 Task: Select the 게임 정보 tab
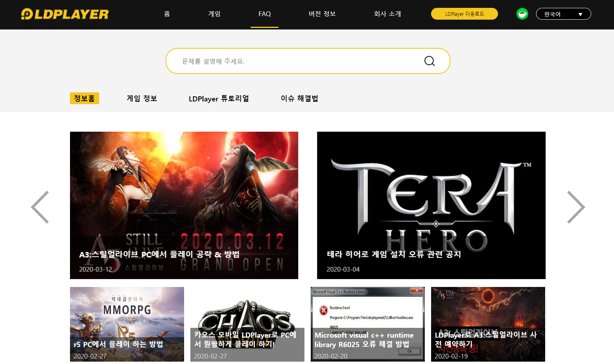[x=142, y=98]
